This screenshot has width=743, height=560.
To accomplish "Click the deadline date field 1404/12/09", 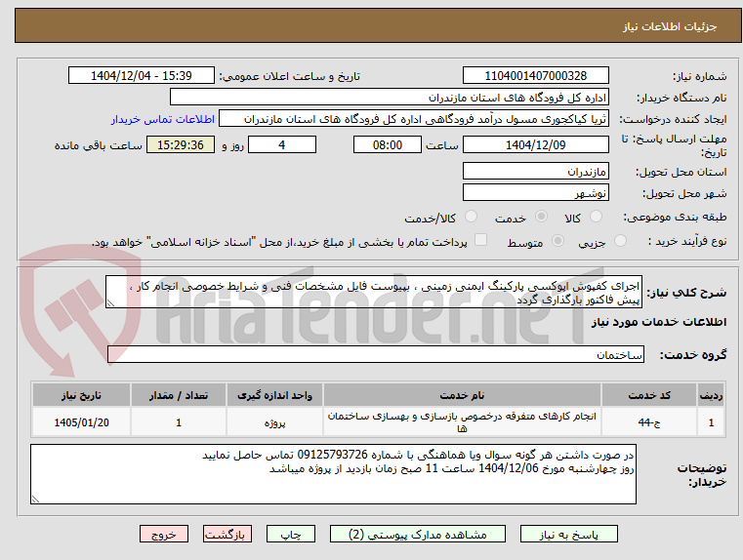I will coord(535,144).
